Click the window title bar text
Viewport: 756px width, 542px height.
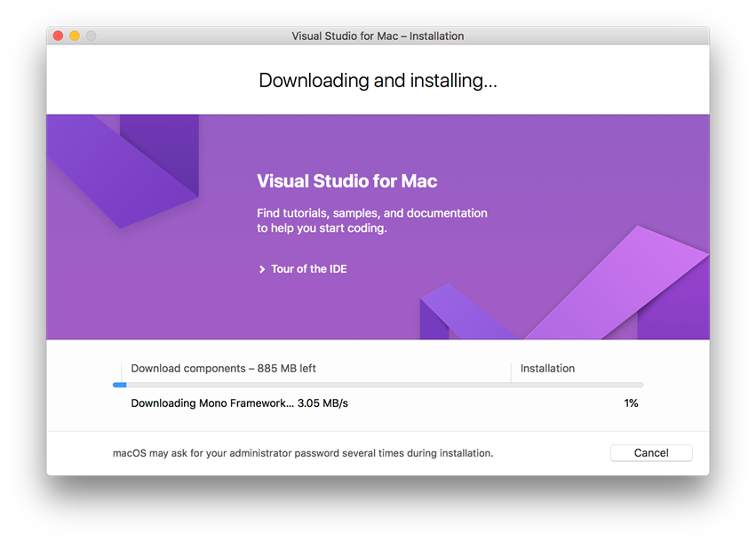378,36
